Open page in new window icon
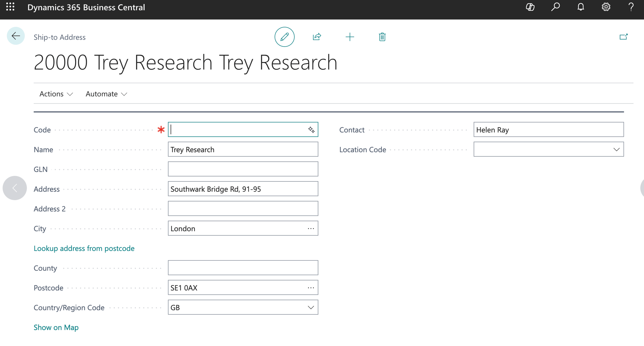The image size is (644, 346). [x=623, y=37]
